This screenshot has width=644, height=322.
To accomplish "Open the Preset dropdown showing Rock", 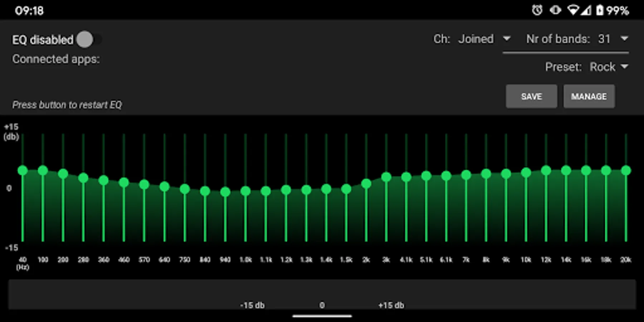I will coord(609,67).
